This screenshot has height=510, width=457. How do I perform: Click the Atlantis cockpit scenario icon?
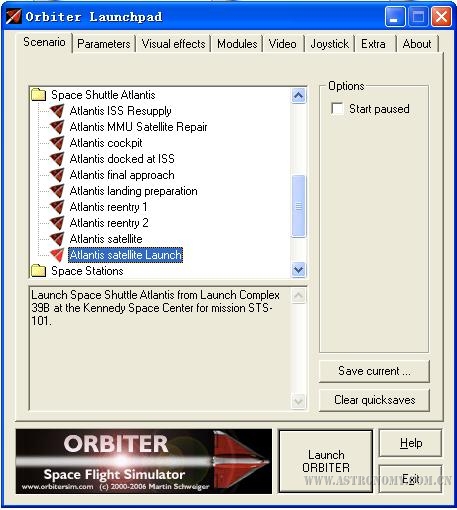[x=57, y=143]
